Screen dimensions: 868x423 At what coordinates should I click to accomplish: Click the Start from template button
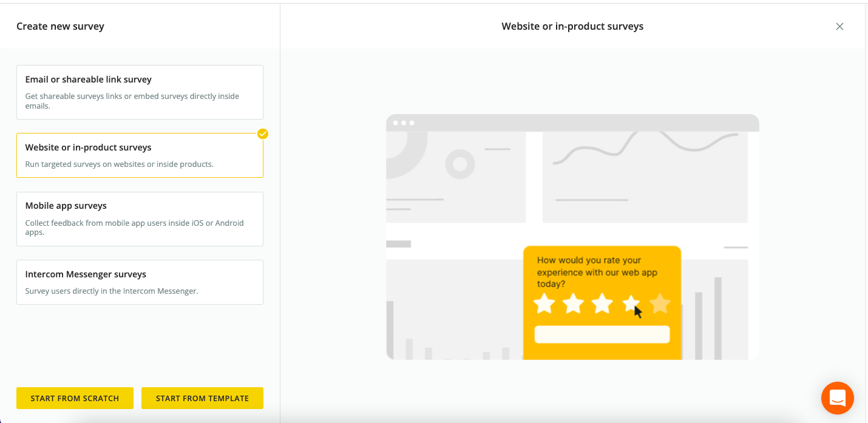[x=202, y=398]
